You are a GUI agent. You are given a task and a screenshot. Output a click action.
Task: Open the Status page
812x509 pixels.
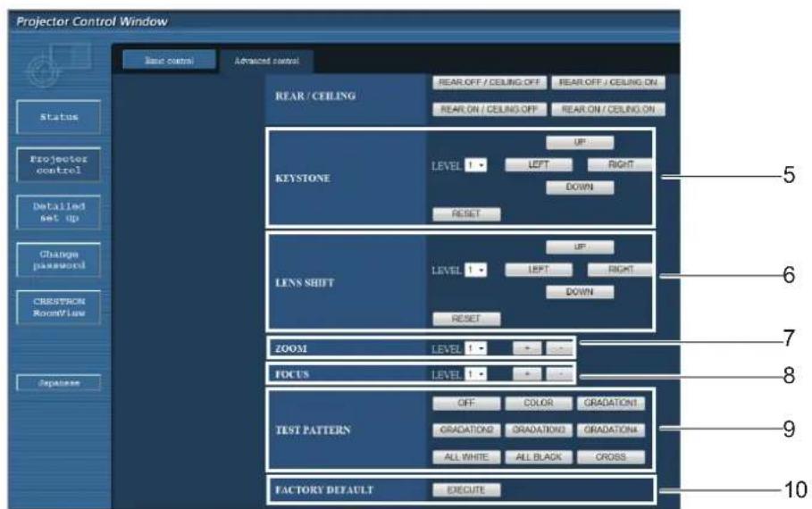(x=59, y=117)
